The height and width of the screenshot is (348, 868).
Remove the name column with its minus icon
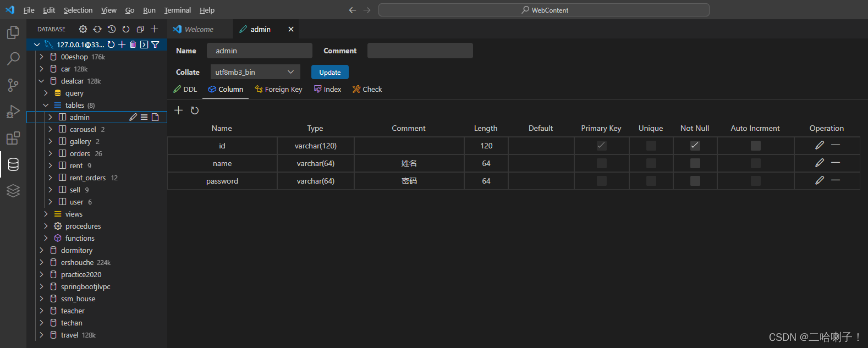[x=836, y=163]
